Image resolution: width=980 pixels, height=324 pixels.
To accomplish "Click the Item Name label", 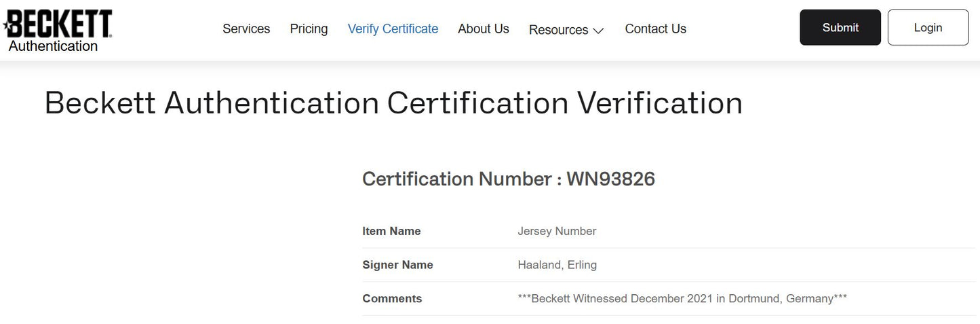I will tap(391, 231).
